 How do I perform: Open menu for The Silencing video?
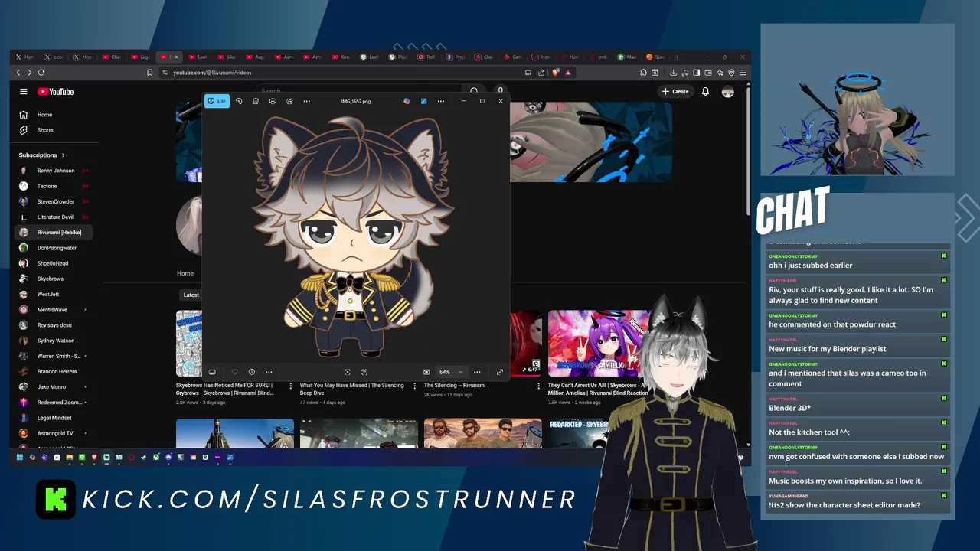(538, 386)
